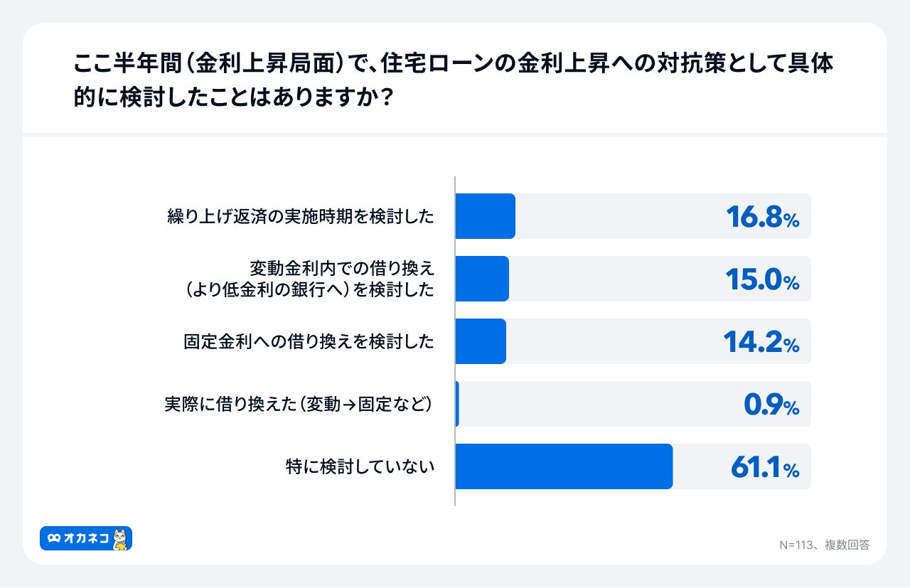Click the 固定金利への借り換えを検討した label
The width and height of the screenshot is (910, 588).
(x=309, y=341)
